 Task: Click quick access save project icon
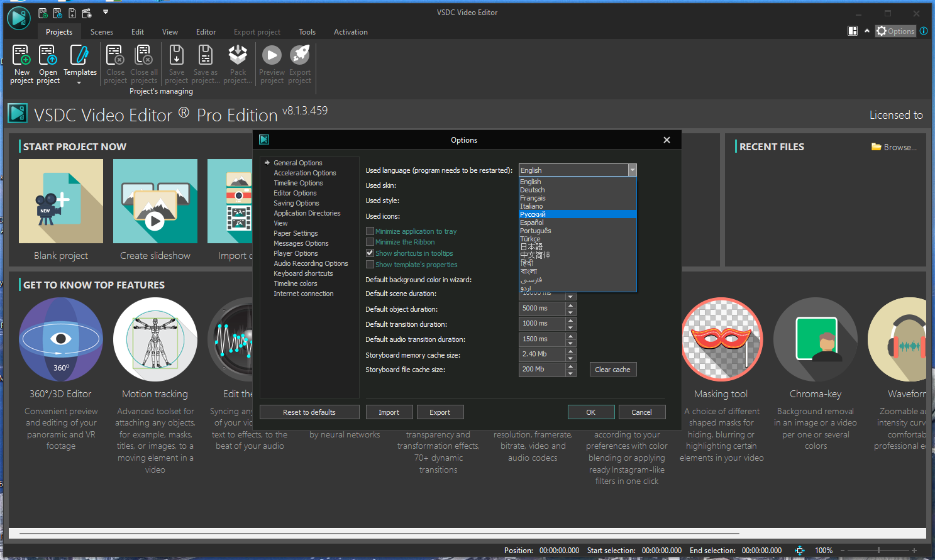pos(72,13)
